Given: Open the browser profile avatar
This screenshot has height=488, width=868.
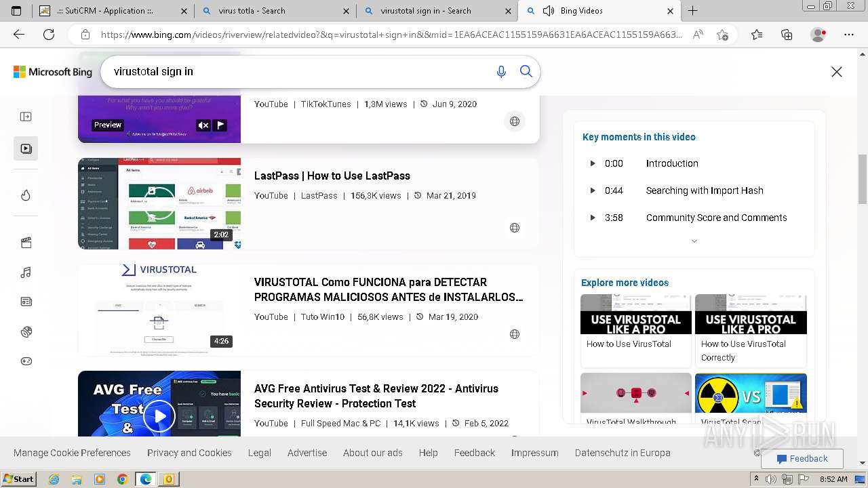Looking at the screenshot, I should (x=818, y=35).
